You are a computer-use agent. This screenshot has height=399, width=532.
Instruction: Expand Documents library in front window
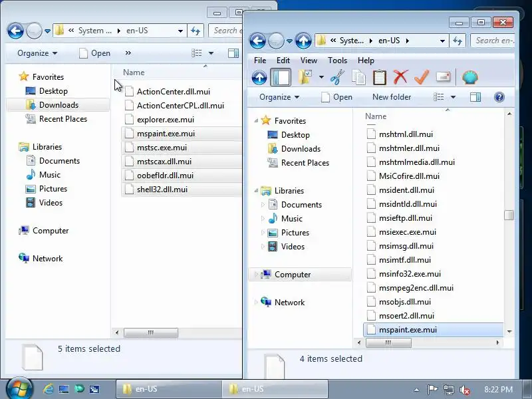coord(263,205)
